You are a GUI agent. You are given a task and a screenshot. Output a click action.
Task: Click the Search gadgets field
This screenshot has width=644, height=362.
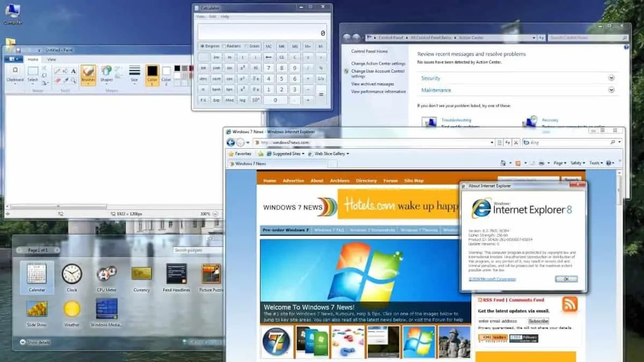tap(198, 250)
